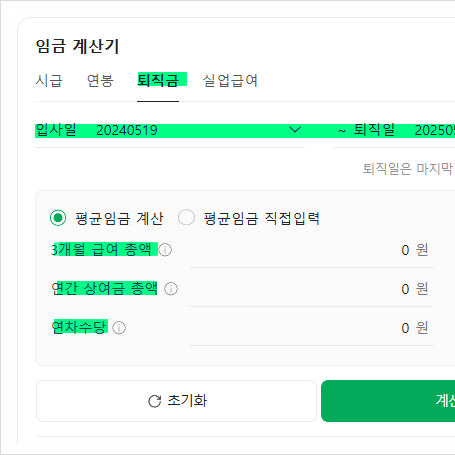Click the 입사일 20240519 date value
Screen dimensions: 455x455
pyautogui.click(x=127, y=130)
